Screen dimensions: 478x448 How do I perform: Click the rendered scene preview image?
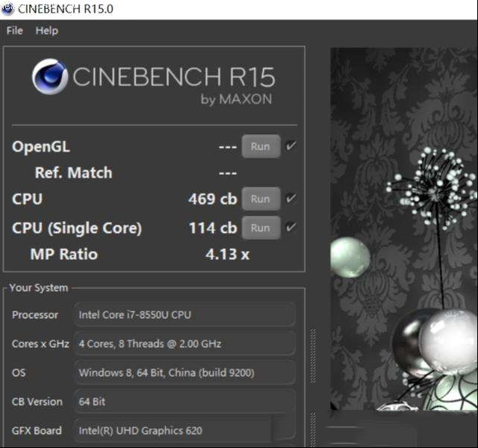404,229
